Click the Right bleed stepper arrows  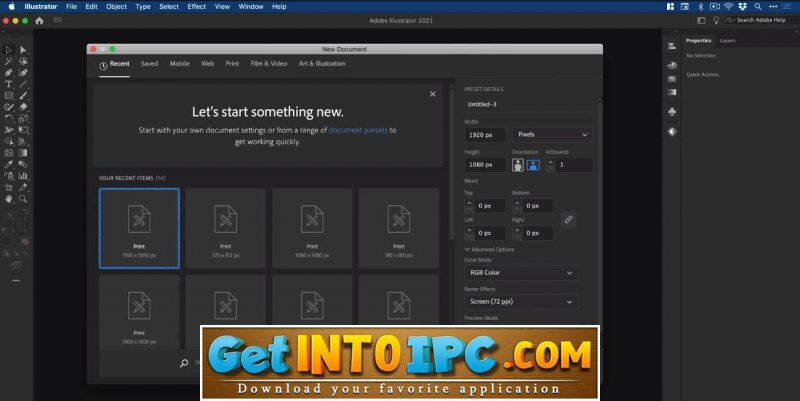click(x=517, y=233)
